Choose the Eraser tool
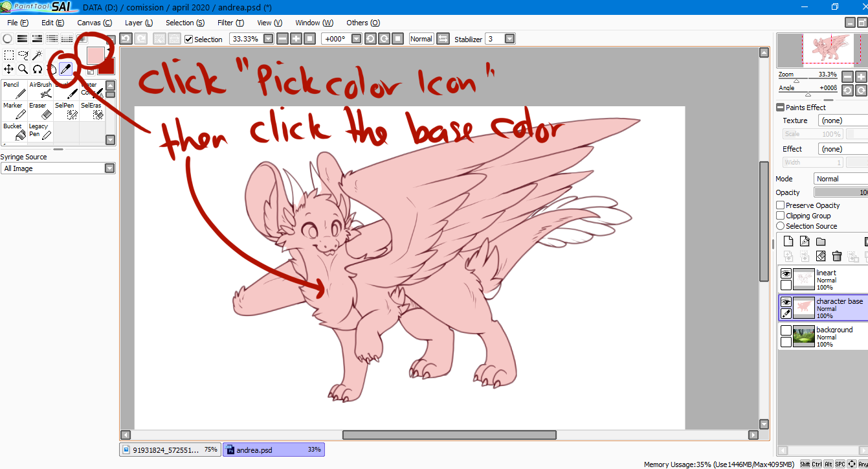This screenshot has height=469, width=868. 40,111
